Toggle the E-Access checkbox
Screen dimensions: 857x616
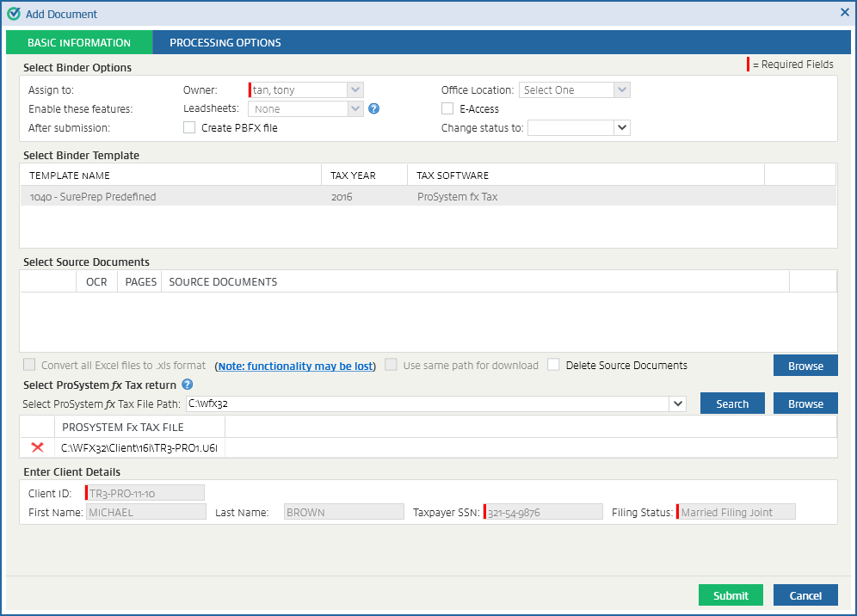447,109
